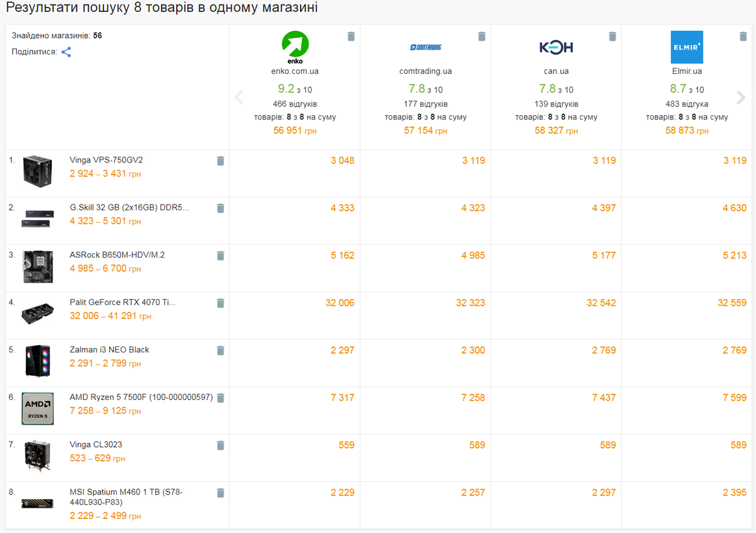The height and width of the screenshot is (533, 756).
Task: Open AMD Ryzen 5 7500F product title
Action: pyautogui.click(x=141, y=397)
